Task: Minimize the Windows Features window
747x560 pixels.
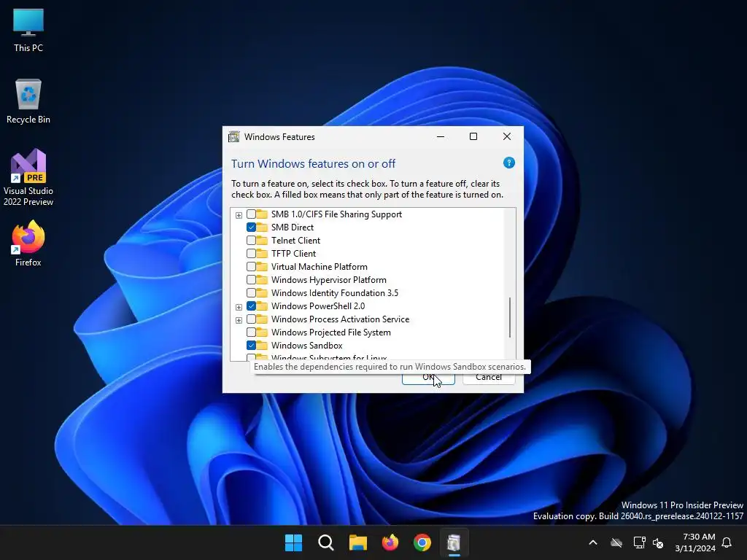Action: click(x=441, y=136)
